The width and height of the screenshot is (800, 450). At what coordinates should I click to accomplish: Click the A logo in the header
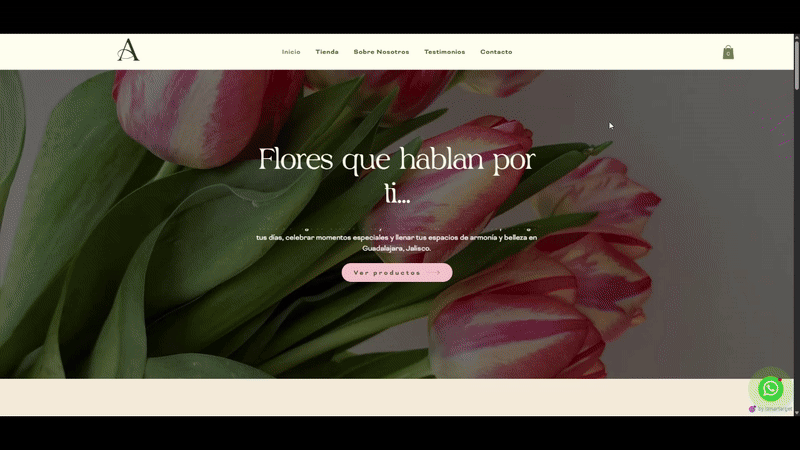point(128,50)
